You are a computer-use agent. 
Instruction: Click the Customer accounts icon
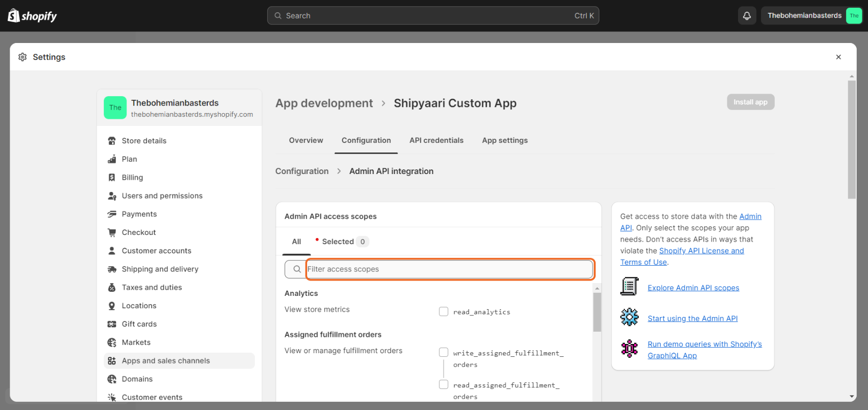[112, 251]
